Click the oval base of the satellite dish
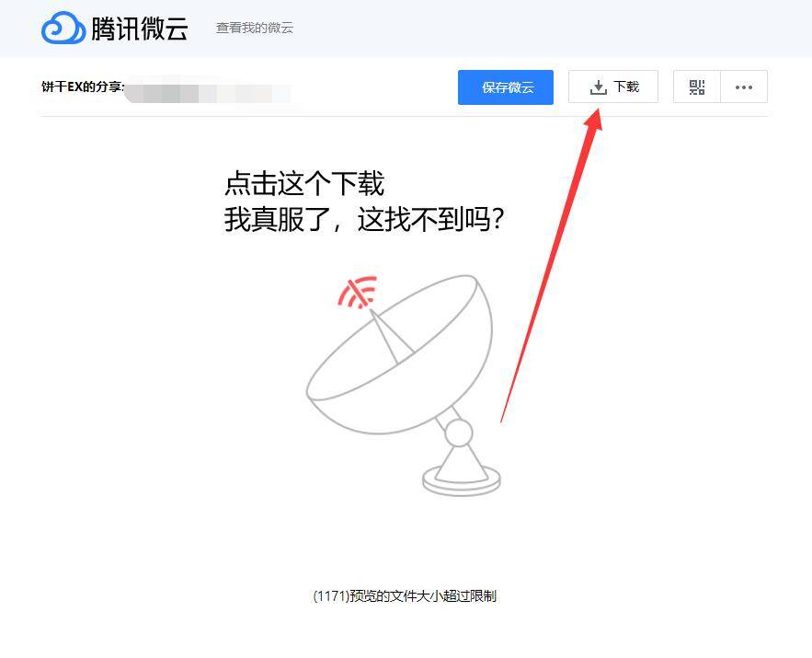812x658 pixels. point(462,480)
